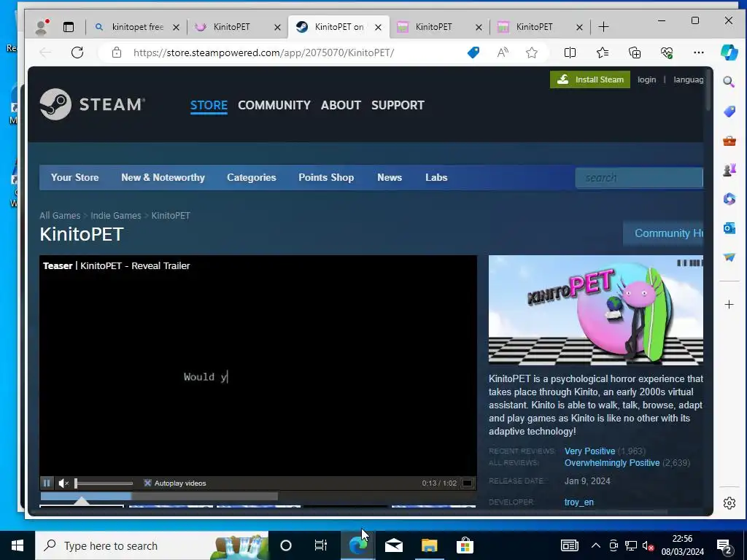Add this page to favorites star
The width and height of the screenshot is (747, 560).
click(532, 52)
